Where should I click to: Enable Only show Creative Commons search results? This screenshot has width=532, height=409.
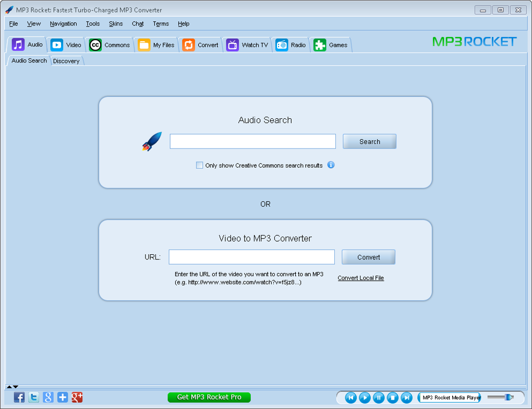click(x=199, y=165)
